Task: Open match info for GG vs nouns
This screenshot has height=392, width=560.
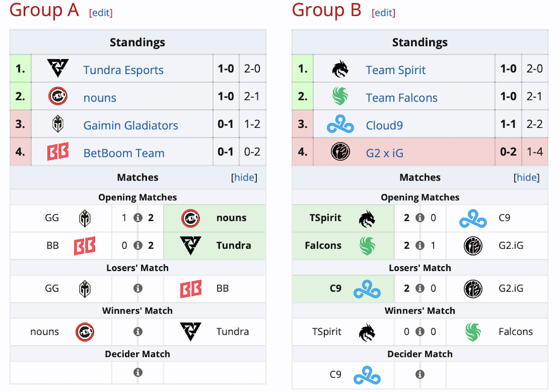Action: point(138,218)
